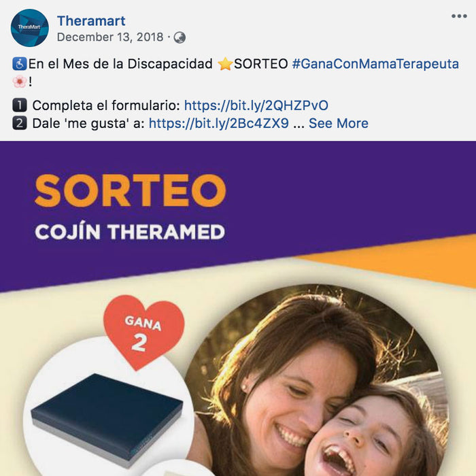Click the number 1 keycap emoji
Image resolution: width=476 pixels, height=476 pixels.
20,105
